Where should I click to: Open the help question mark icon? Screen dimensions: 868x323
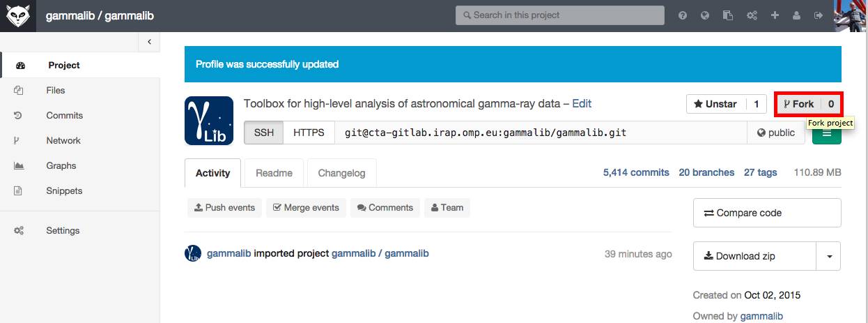683,15
